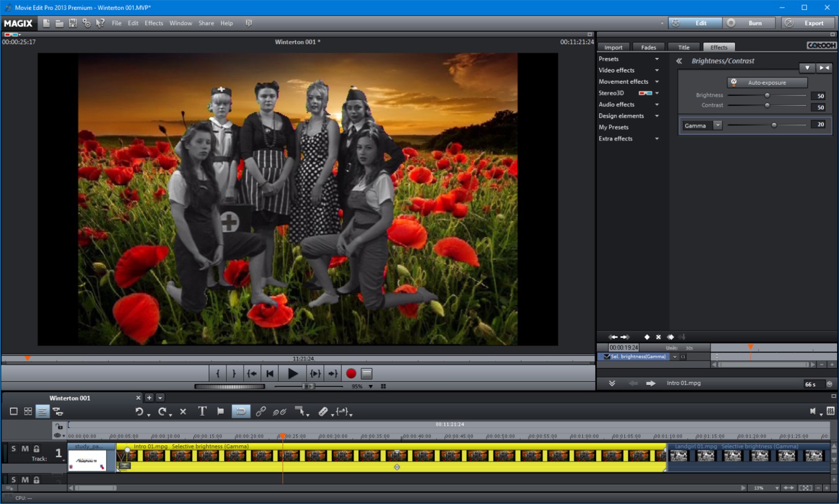
Task: Click the New project icon in toolbar
Action: point(46,23)
